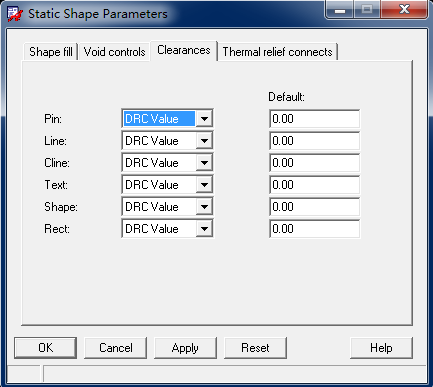Open Help for this dialog
This screenshot has width=433, height=387.
[x=381, y=348]
